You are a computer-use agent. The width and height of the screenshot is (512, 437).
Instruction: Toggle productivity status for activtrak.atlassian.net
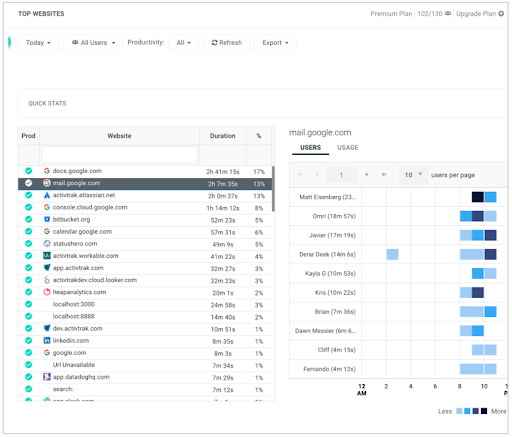pos(29,195)
